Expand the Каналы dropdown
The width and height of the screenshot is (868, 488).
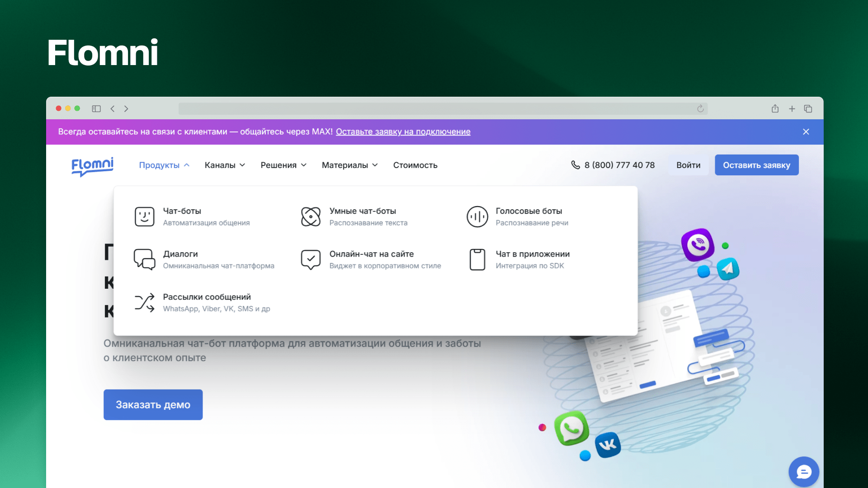(x=225, y=165)
